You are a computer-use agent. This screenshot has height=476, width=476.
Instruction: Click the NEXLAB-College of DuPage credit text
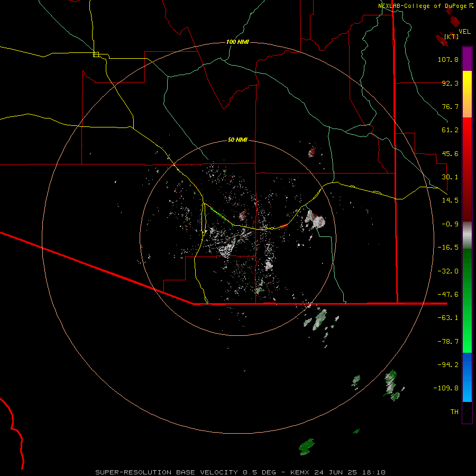(x=426, y=6)
